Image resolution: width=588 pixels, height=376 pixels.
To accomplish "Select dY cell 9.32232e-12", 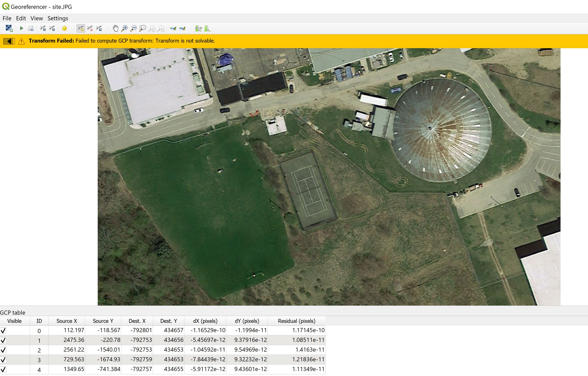I will point(247,360).
